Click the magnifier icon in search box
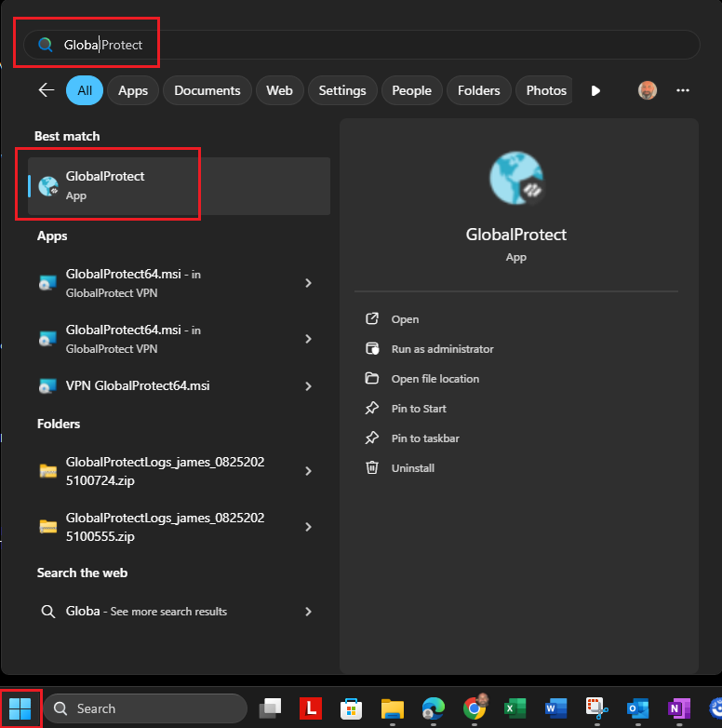722x728 pixels. pos(45,45)
